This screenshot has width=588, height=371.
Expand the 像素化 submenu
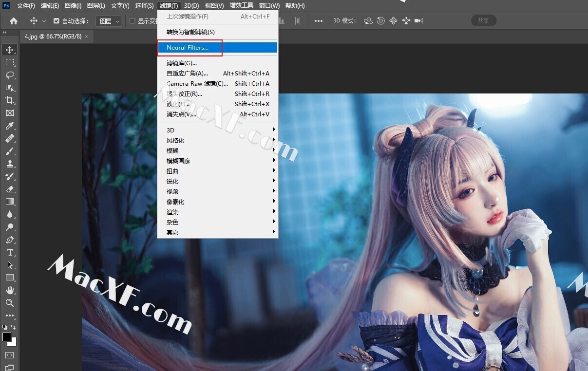[x=217, y=202]
